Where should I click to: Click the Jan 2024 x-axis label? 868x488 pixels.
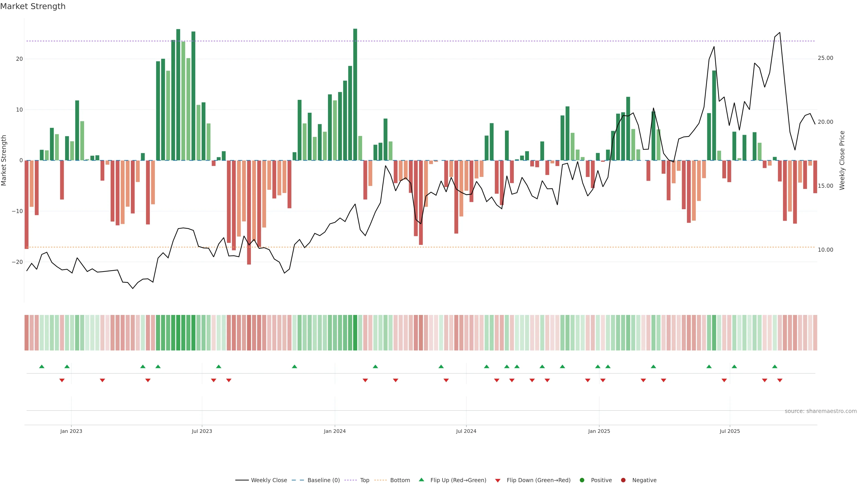coord(335,431)
